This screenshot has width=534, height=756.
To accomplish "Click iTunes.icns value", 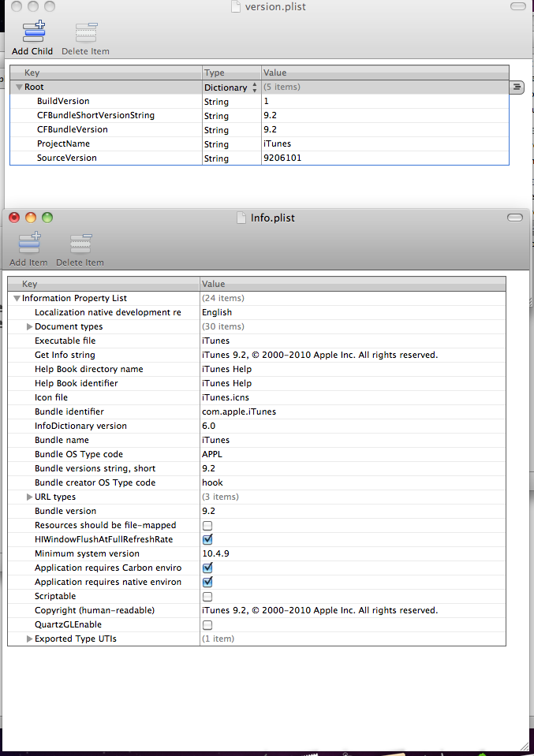I will 226,398.
